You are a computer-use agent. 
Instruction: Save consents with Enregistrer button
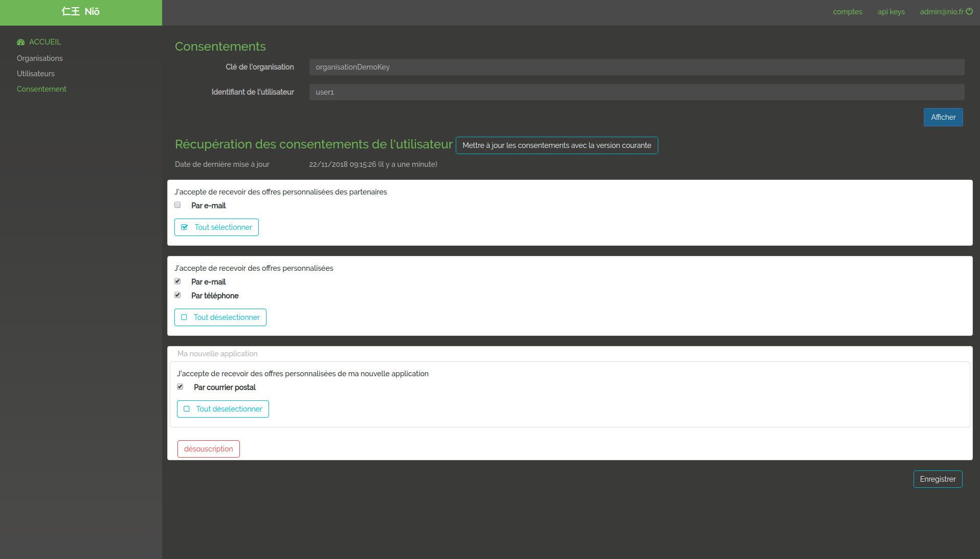(937, 479)
